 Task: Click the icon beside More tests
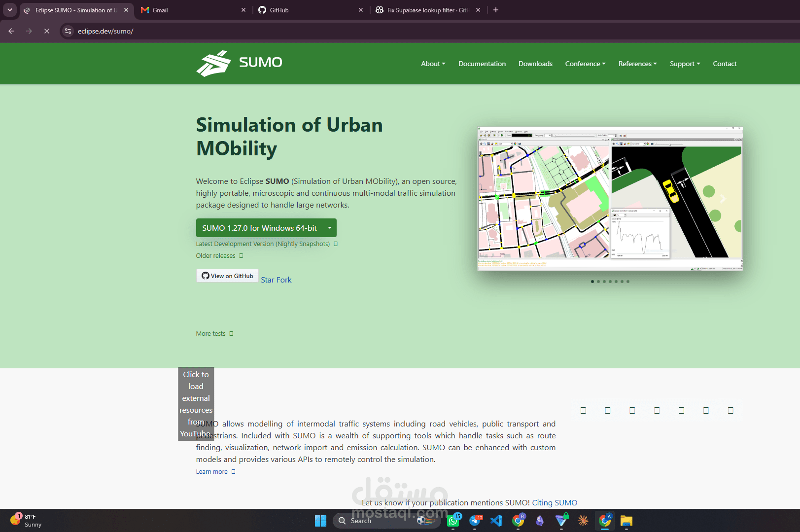click(x=231, y=334)
